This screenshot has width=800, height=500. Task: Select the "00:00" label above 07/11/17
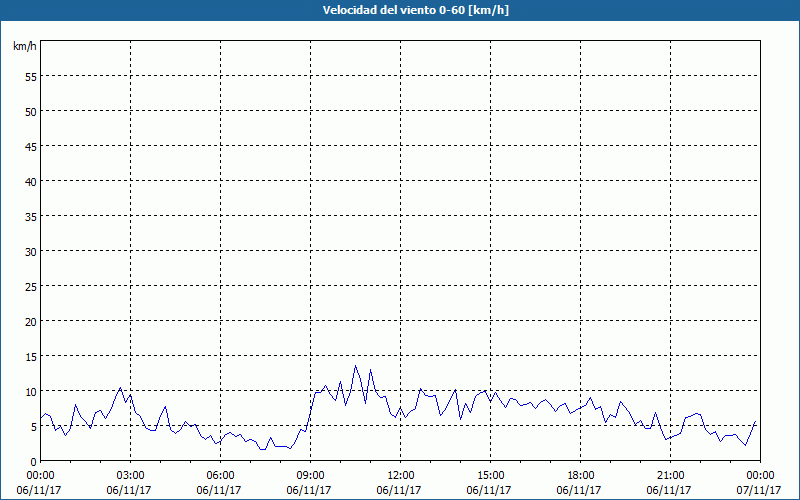pos(760,476)
